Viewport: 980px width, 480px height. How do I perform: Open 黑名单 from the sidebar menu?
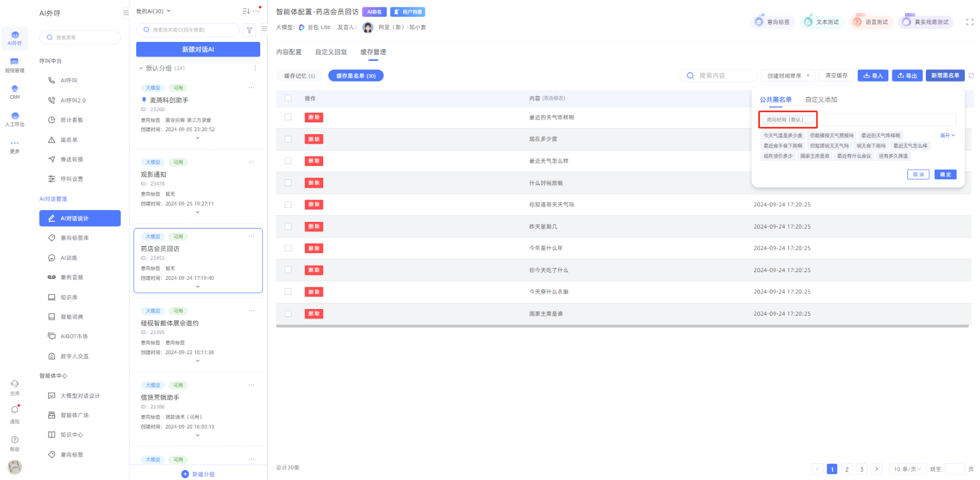pos(69,140)
